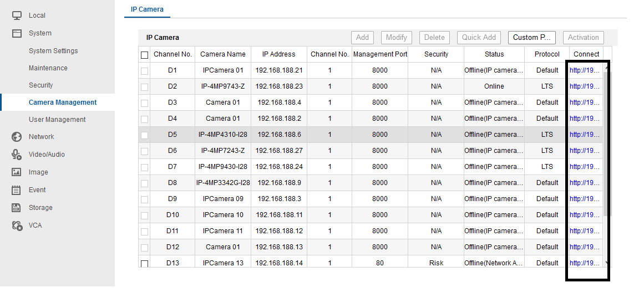Image resolution: width=644 pixels, height=308 pixels.
Task: Select the Video/Audio microphone icon
Action: point(17,155)
